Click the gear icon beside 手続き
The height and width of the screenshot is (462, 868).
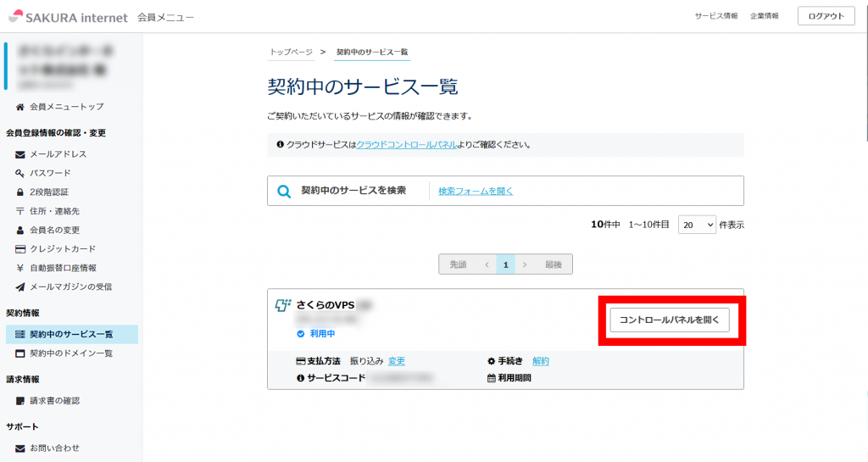coord(491,361)
